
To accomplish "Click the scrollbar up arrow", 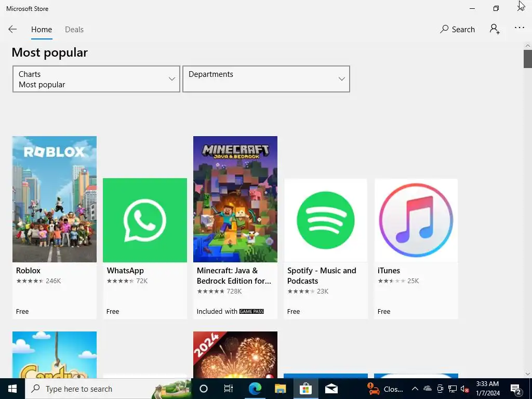I will tap(528, 46).
